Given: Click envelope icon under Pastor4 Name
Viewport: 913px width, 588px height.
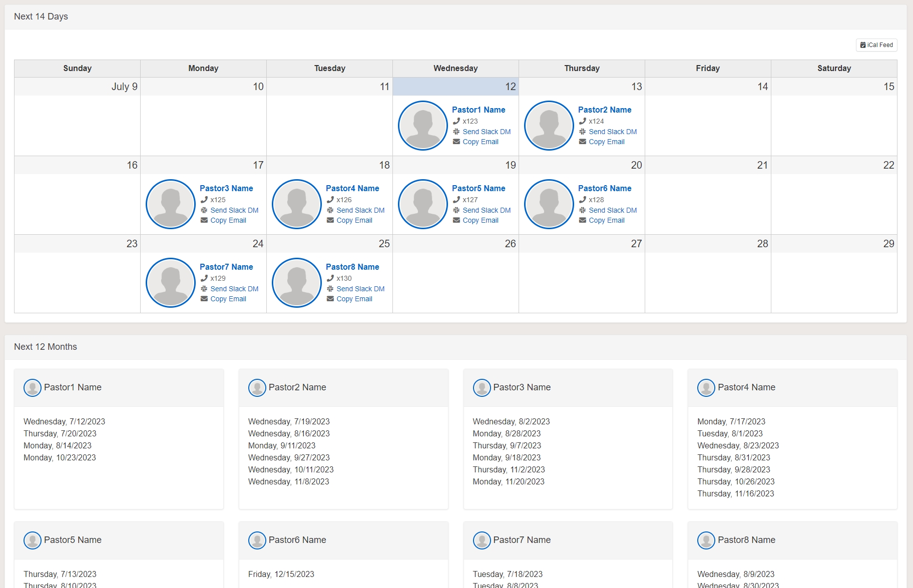Looking at the screenshot, I should click(x=330, y=220).
